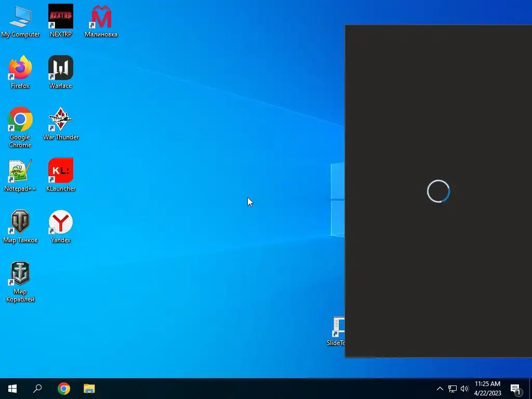Open the Action Center notifications icon

(516, 389)
